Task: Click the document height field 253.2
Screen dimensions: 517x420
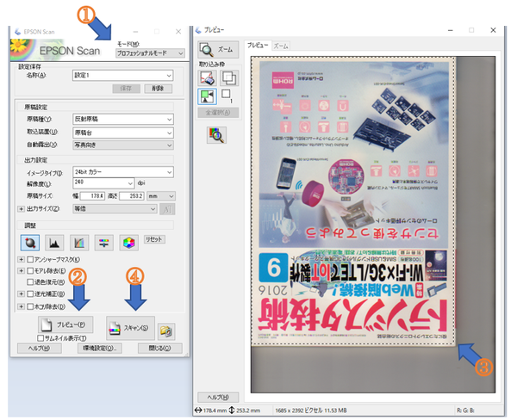Action: click(x=132, y=196)
